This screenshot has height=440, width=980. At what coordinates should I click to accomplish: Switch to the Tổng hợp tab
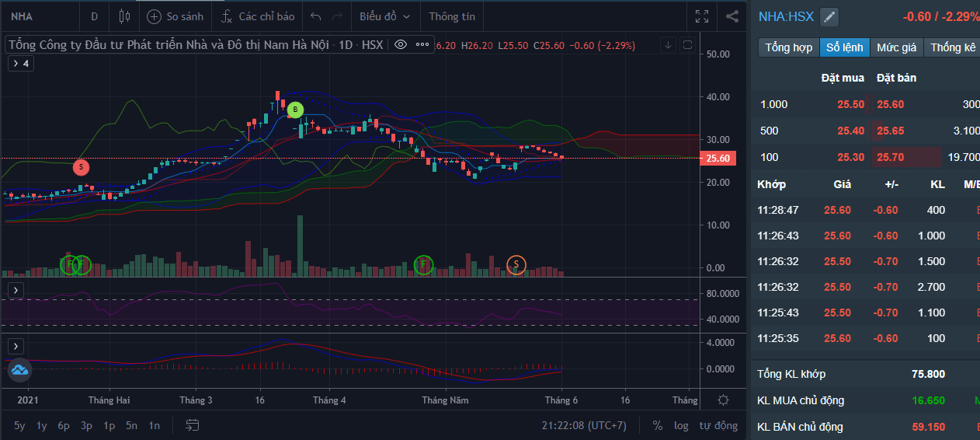[788, 47]
